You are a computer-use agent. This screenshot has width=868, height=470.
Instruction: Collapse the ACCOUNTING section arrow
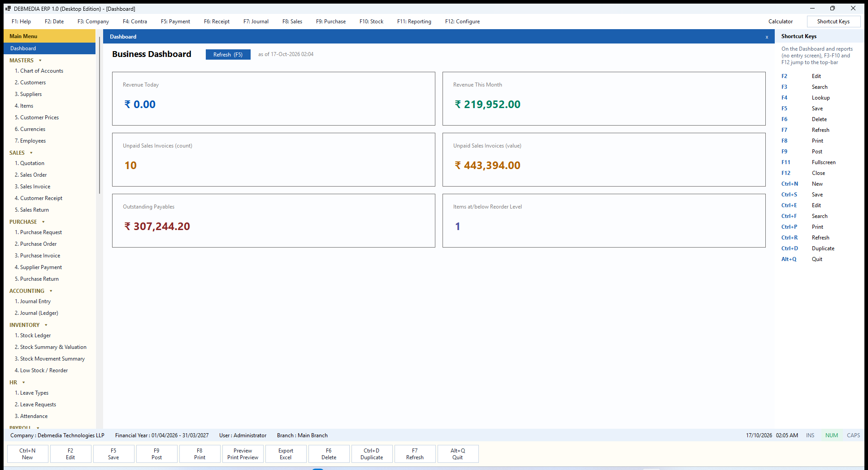pos(51,291)
